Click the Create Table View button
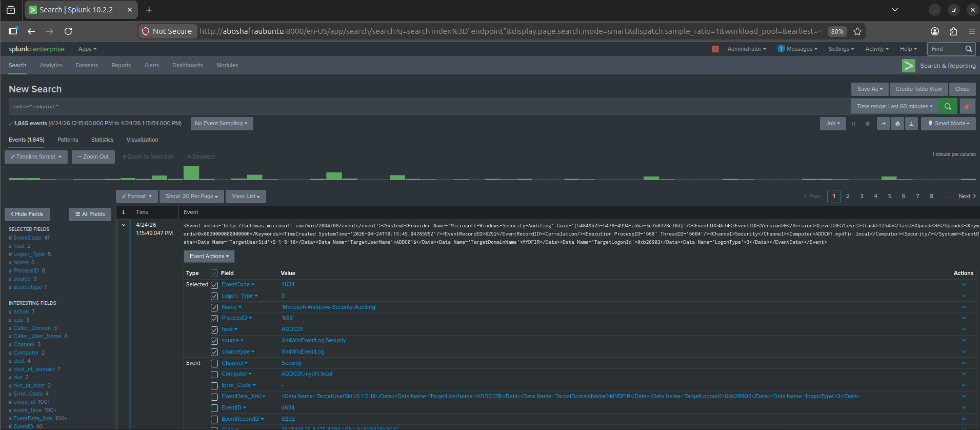This screenshot has width=980, height=430. (x=918, y=89)
